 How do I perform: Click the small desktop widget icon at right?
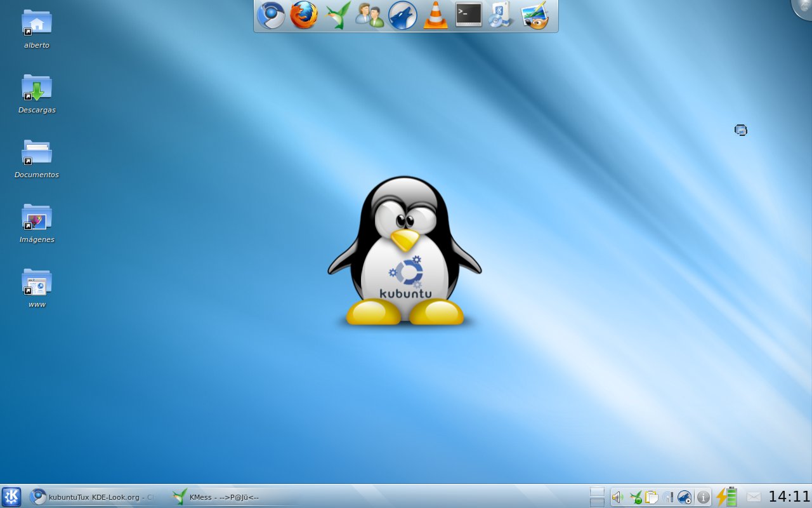pyautogui.click(x=741, y=130)
